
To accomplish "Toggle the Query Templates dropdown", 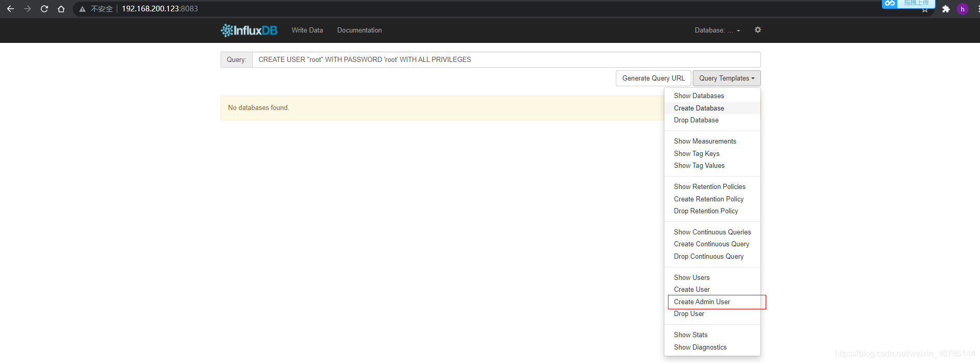I will pyautogui.click(x=727, y=78).
